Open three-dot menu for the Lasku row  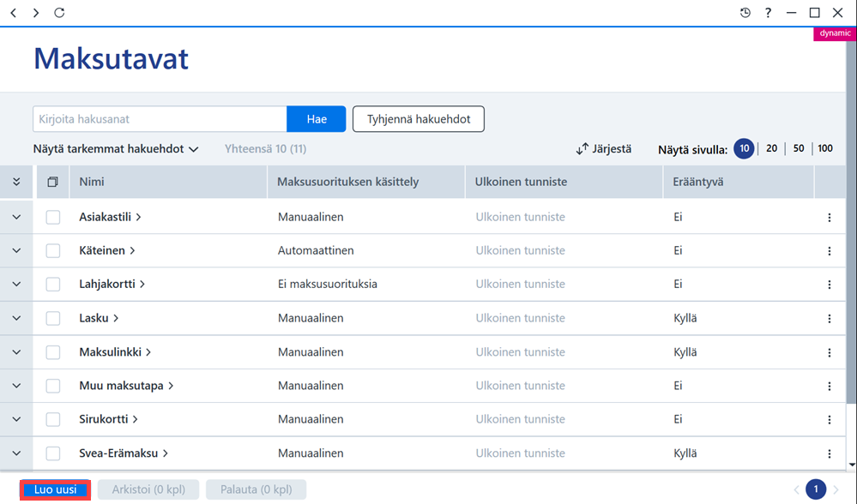coord(830,318)
